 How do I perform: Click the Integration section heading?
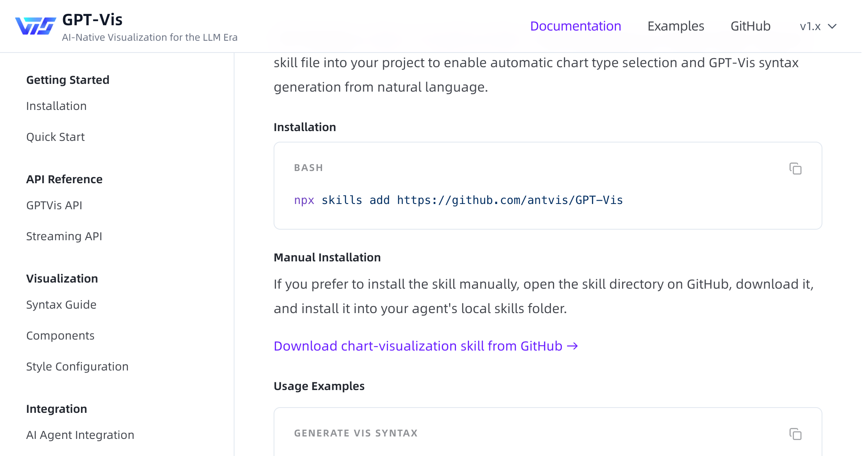(57, 409)
